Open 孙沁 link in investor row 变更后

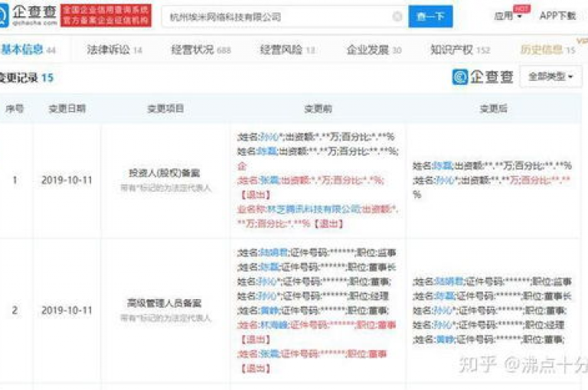(x=446, y=180)
